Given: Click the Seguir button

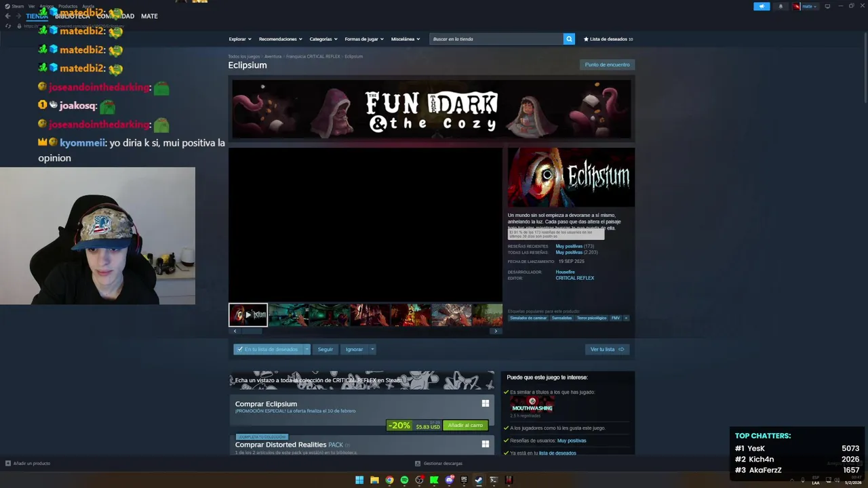Looking at the screenshot, I should click(325, 349).
